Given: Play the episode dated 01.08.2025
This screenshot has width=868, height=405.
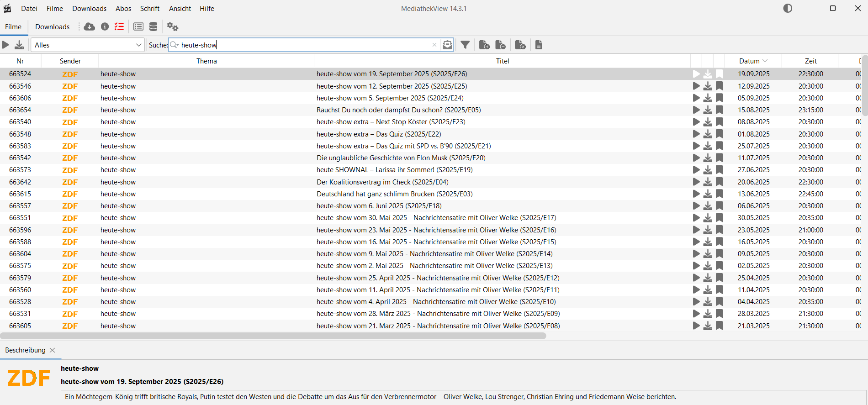Looking at the screenshot, I should [x=696, y=134].
